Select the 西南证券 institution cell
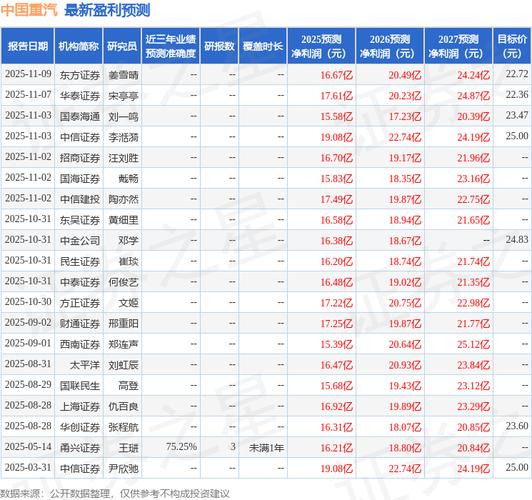 80,344
